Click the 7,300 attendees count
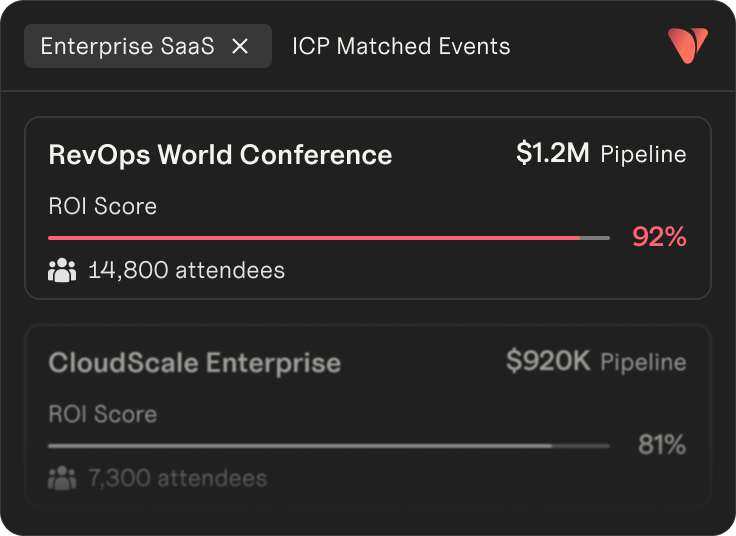 pyautogui.click(x=178, y=478)
